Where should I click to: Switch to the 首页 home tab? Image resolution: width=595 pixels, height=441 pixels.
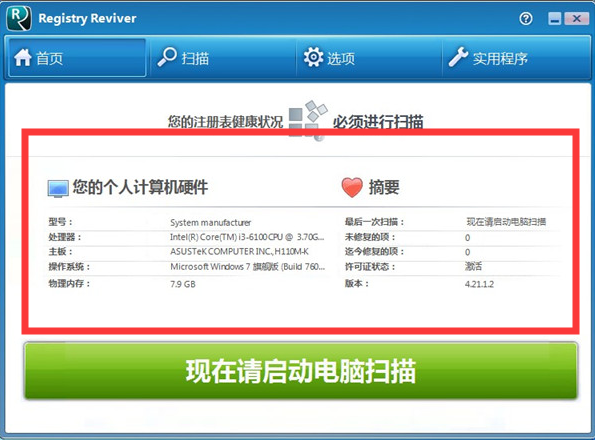77,58
